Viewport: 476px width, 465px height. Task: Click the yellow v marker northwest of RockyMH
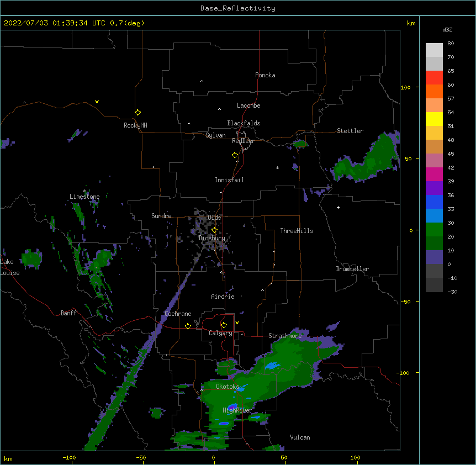point(97,102)
